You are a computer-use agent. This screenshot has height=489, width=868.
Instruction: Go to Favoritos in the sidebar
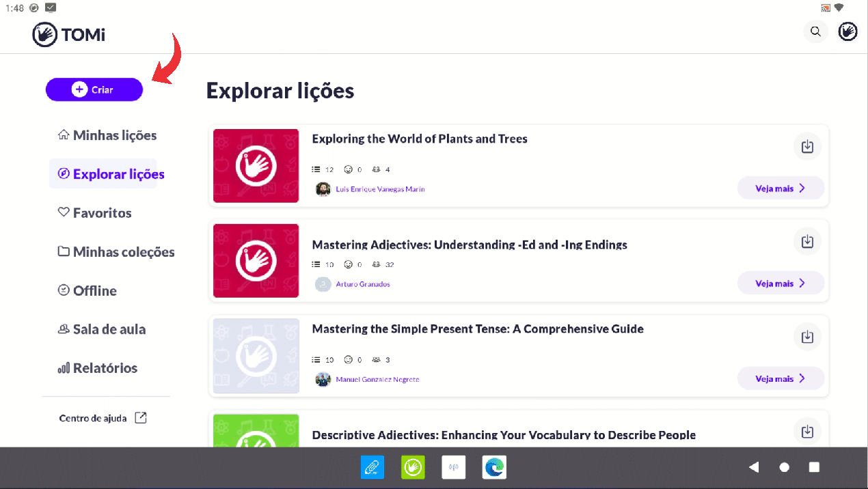click(x=95, y=213)
